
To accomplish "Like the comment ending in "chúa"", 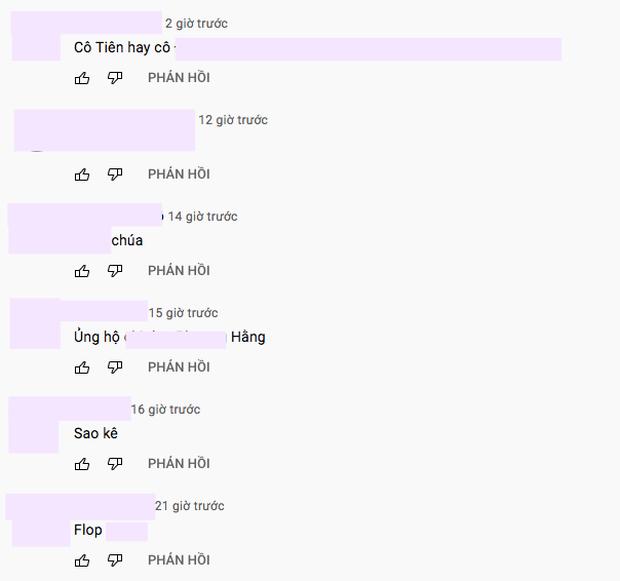I will [x=82, y=271].
